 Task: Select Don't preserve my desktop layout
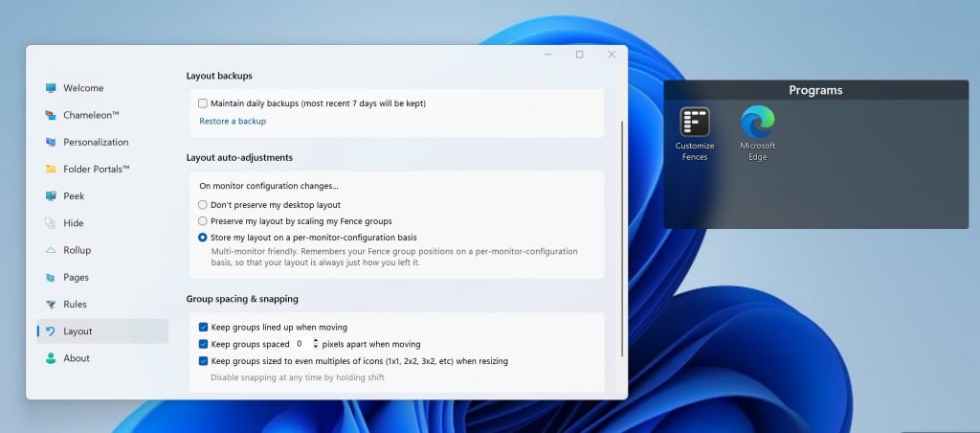point(203,205)
